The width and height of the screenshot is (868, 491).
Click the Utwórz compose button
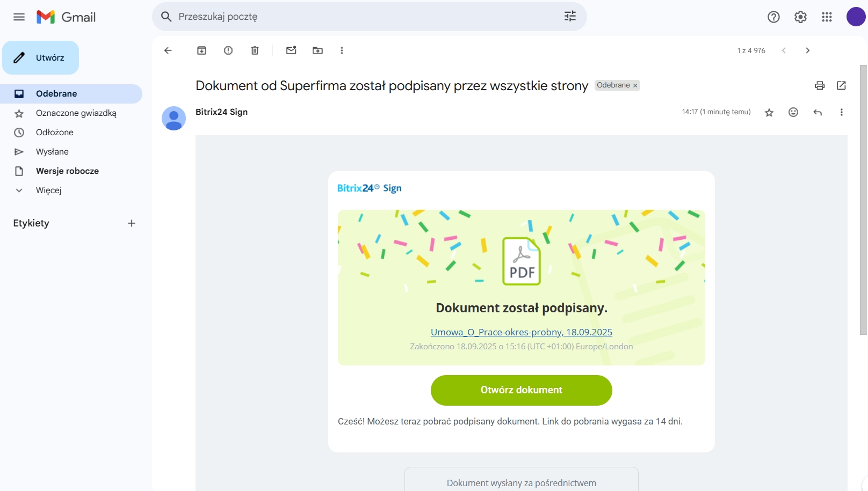(41, 57)
